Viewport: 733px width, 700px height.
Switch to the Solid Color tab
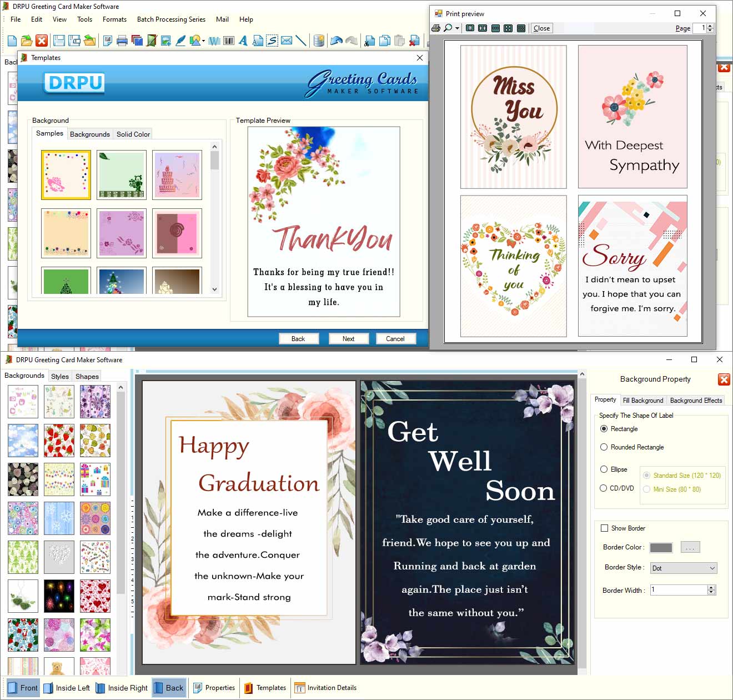[133, 134]
